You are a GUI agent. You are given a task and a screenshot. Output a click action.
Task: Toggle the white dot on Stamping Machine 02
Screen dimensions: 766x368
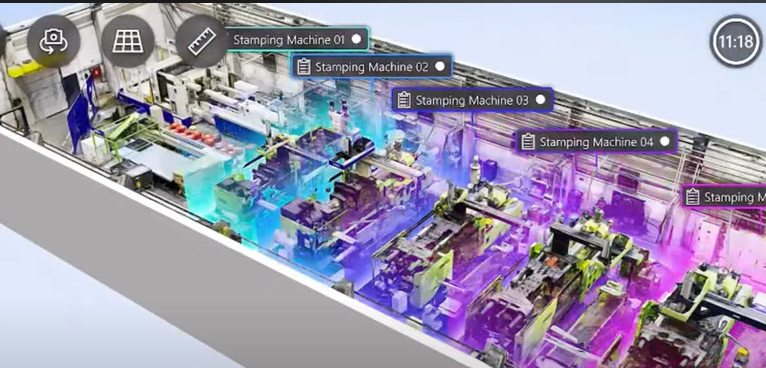pyautogui.click(x=440, y=66)
